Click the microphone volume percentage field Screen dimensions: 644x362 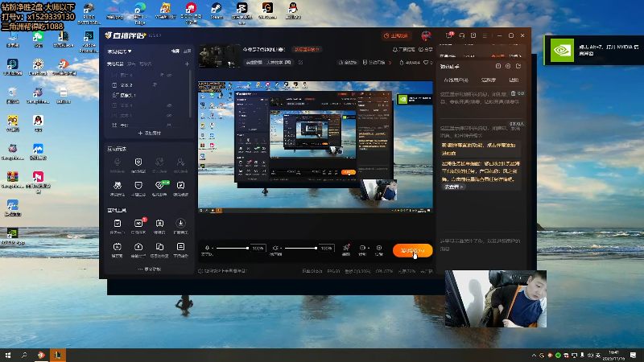pos(258,248)
